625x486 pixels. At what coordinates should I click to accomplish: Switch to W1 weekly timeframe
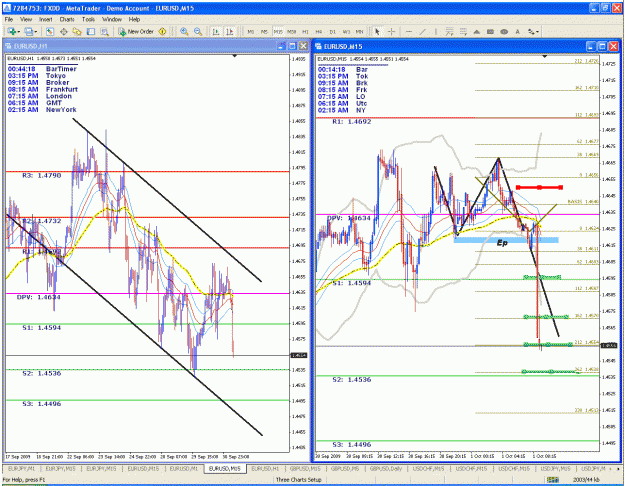click(x=346, y=31)
